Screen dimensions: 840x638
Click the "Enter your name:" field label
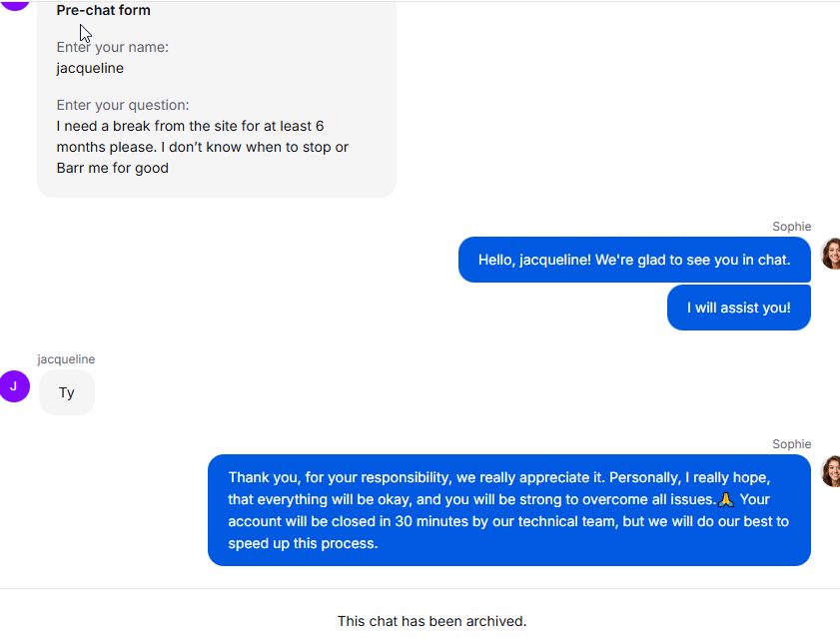tap(113, 47)
